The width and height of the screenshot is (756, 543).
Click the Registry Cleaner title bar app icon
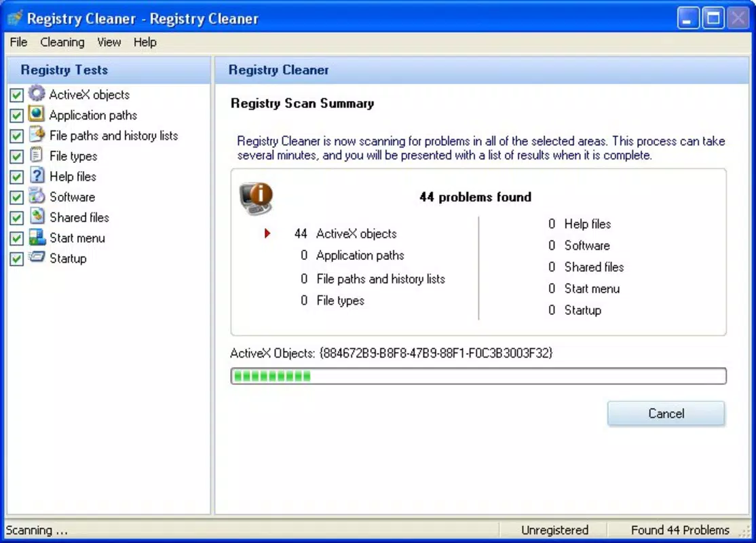pyautogui.click(x=15, y=18)
